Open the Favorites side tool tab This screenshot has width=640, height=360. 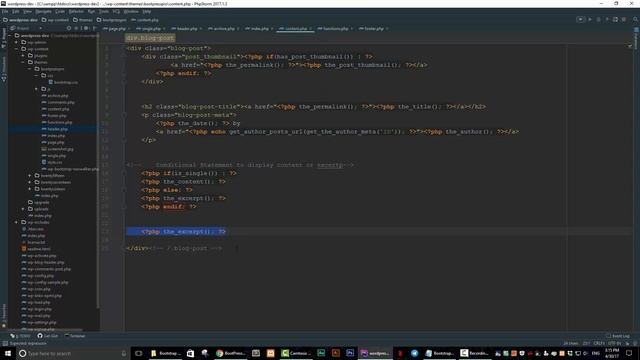4,316
